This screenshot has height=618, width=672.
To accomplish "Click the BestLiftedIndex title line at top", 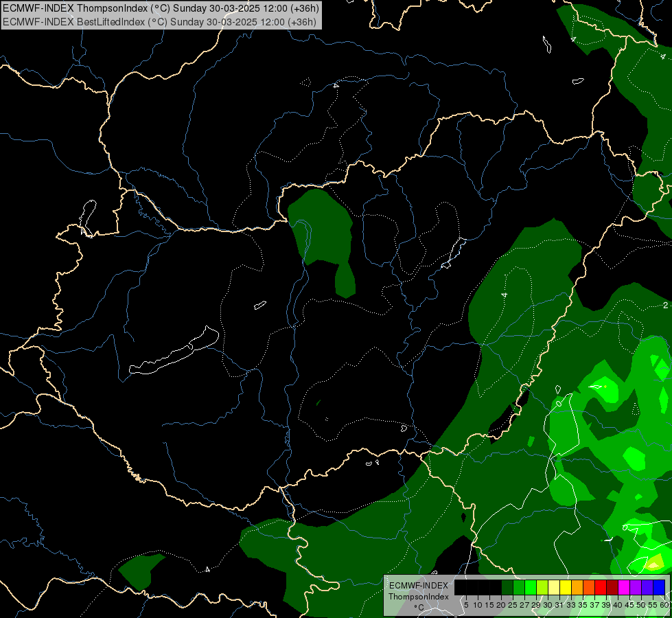I will (x=159, y=21).
